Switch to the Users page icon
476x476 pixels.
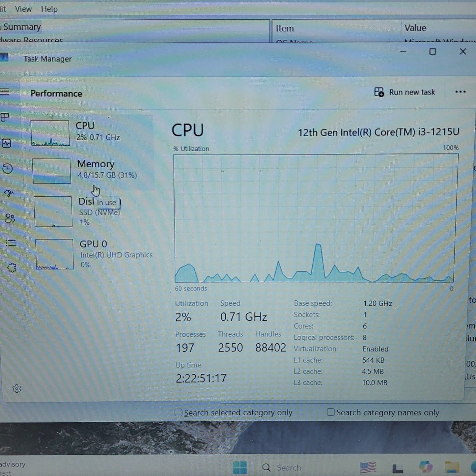(x=10, y=218)
